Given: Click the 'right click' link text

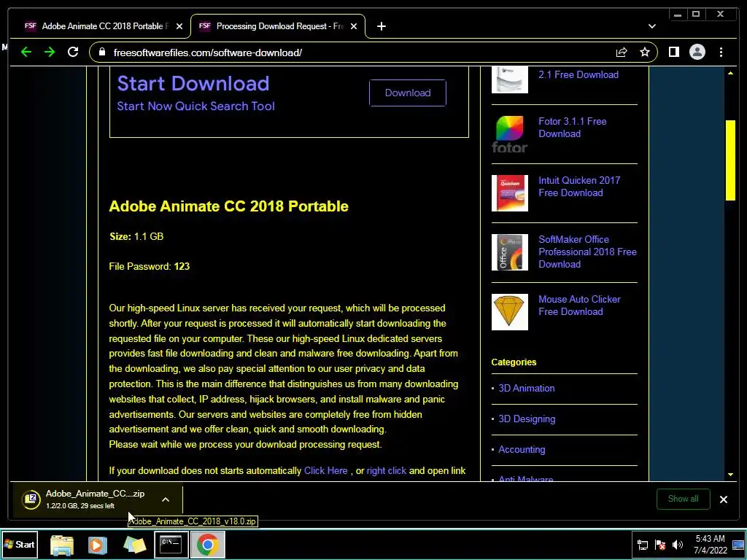Looking at the screenshot, I should point(387,471).
